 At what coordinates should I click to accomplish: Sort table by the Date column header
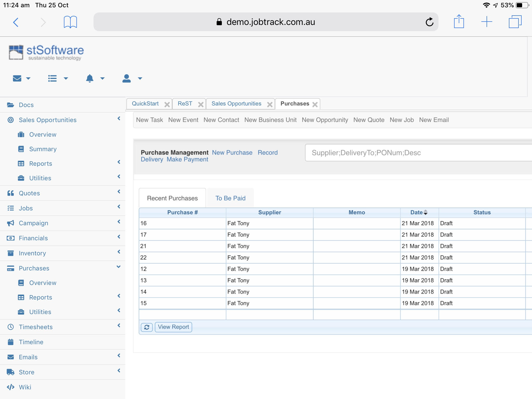click(419, 212)
